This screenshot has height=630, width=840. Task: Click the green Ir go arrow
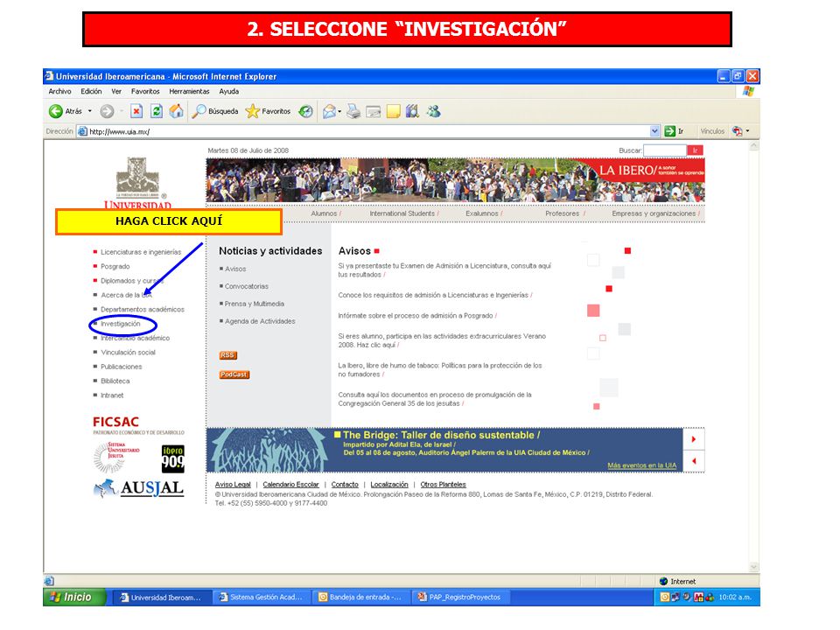click(x=669, y=131)
